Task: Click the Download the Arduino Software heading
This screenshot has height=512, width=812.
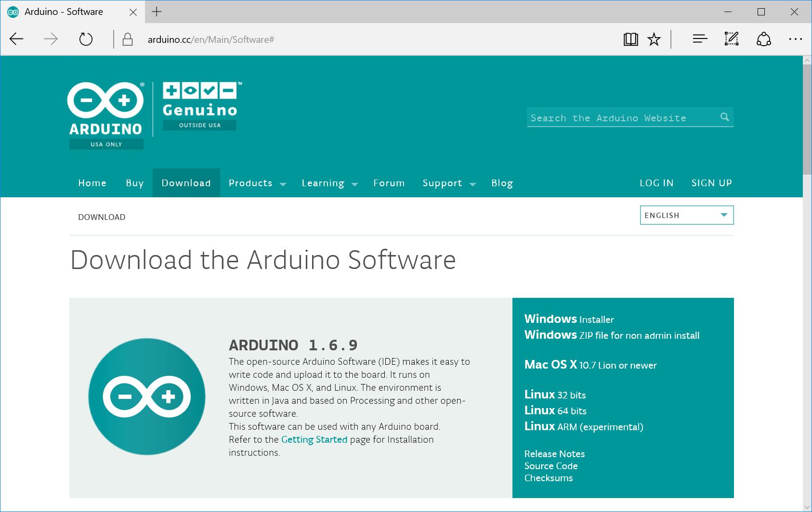Action: [263, 260]
